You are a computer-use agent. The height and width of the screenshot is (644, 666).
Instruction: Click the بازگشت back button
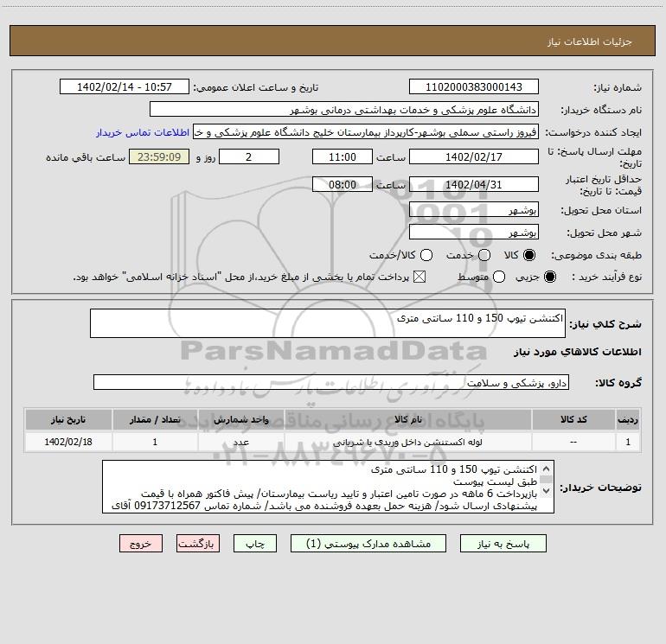[198, 544]
